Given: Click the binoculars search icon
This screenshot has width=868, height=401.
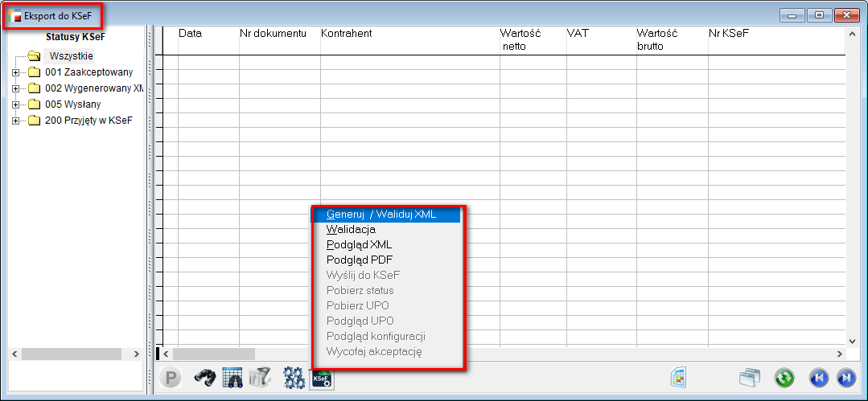Looking at the screenshot, I should 204,378.
